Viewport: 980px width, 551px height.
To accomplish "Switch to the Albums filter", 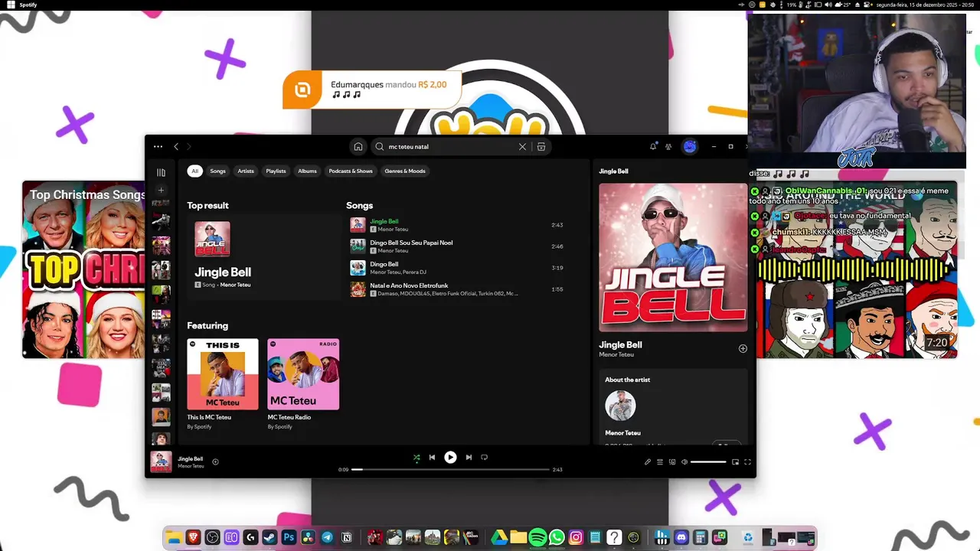I will click(307, 171).
